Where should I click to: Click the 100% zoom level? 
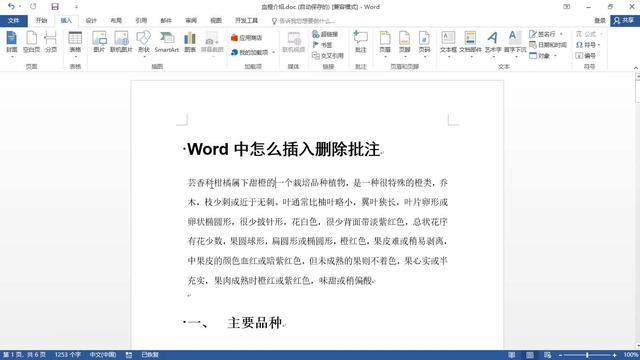click(x=631, y=355)
